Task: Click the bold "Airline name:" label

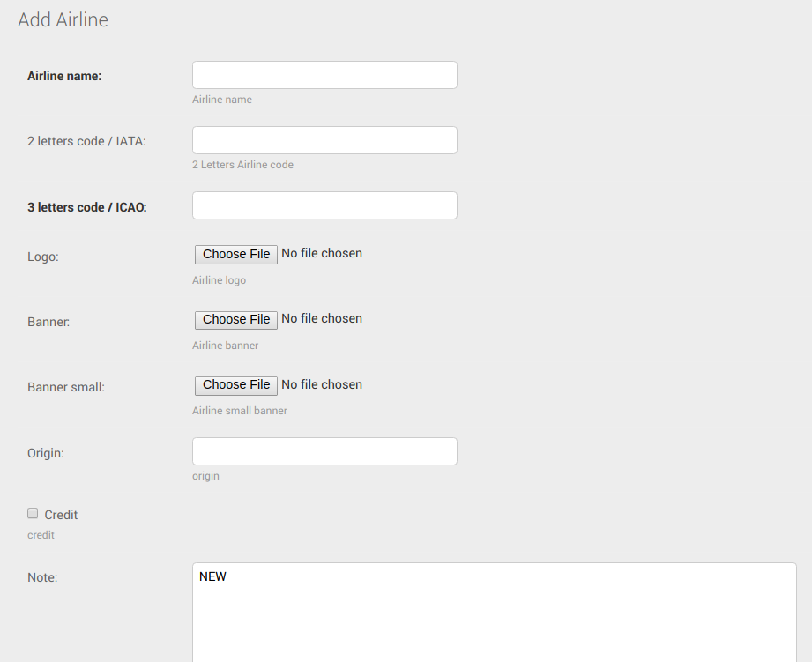Action: point(64,76)
